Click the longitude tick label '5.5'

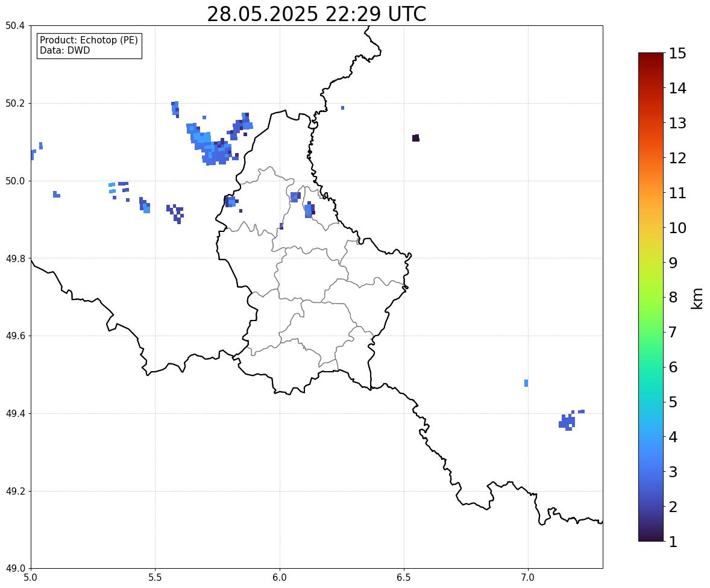156,578
